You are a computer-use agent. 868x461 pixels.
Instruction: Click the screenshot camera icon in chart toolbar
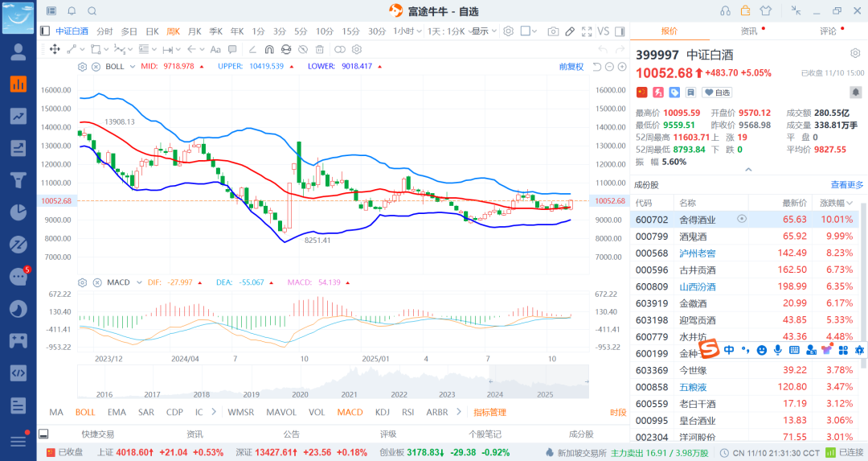coord(553,31)
